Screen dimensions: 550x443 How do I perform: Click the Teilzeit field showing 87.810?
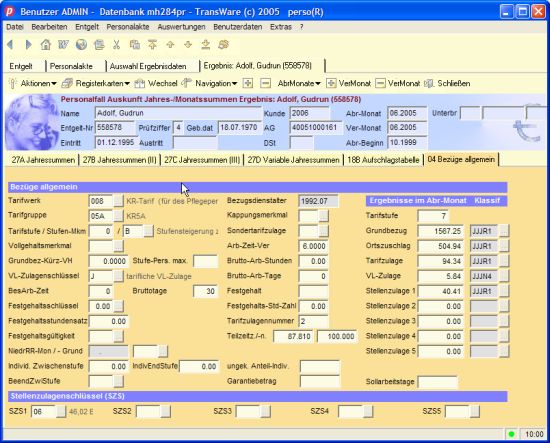click(294, 336)
